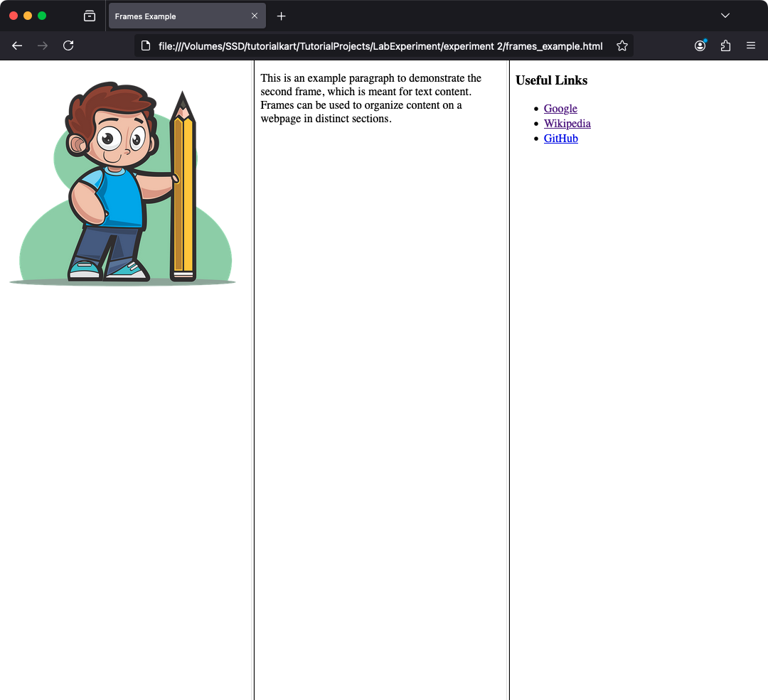Open the Firefox account profile icon
768x700 pixels.
point(700,45)
